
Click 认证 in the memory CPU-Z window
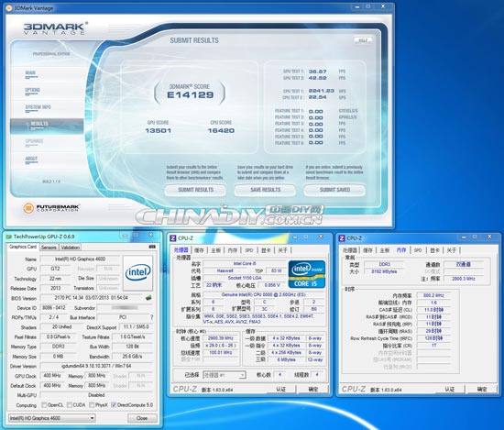[x=449, y=389]
